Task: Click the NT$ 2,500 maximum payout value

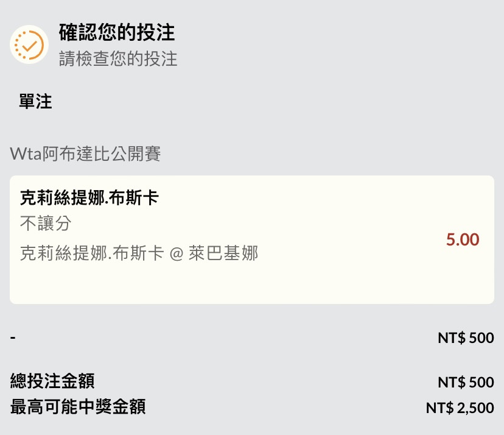Action: coord(460,408)
